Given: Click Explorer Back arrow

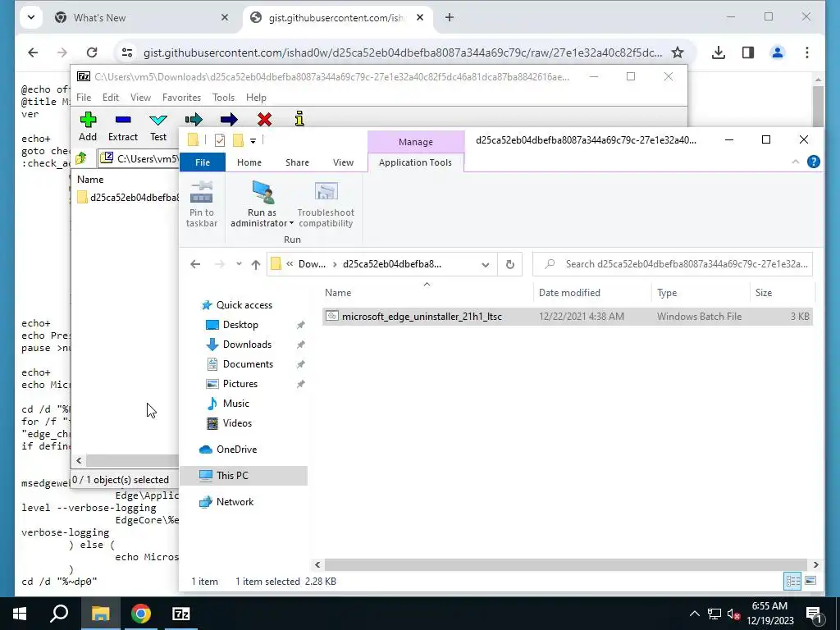Looking at the screenshot, I should point(195,264).
